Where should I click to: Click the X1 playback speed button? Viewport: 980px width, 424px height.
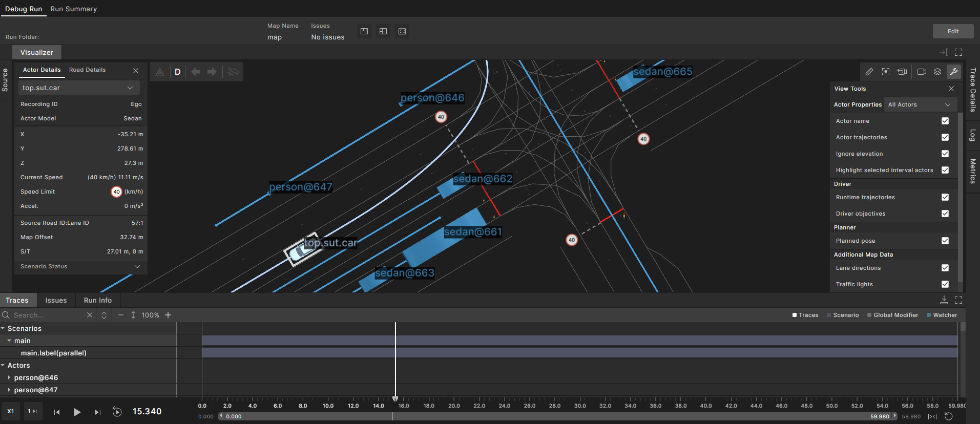pos(11,411)
